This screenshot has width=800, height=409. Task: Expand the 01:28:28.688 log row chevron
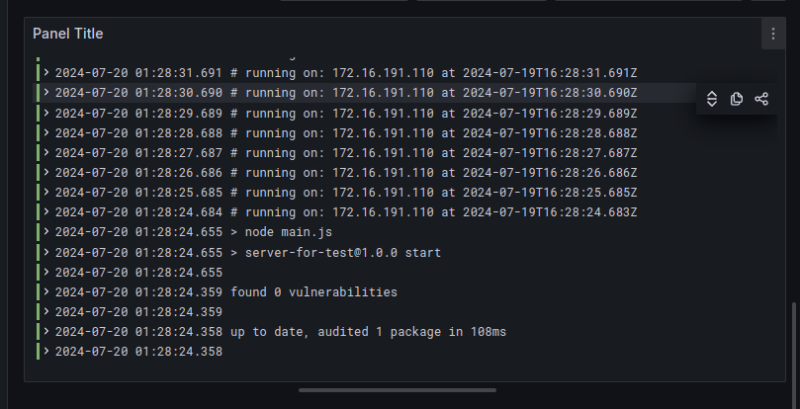point(47,133)
